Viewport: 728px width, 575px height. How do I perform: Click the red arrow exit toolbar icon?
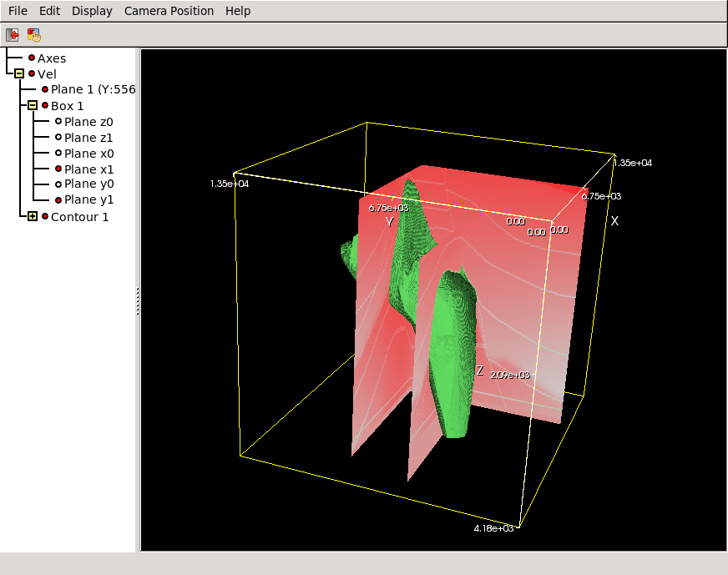pos(12,35)
